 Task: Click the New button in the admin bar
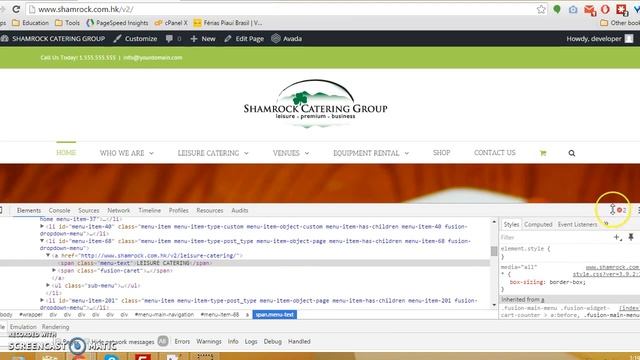point(203,39)
